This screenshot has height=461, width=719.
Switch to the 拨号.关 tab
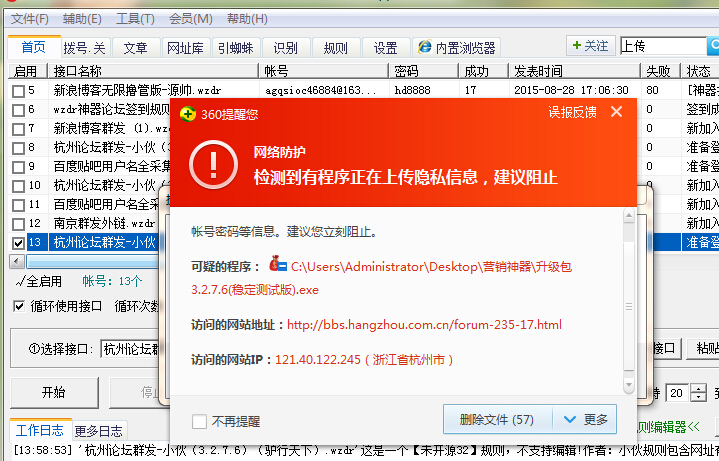[85, 48]
